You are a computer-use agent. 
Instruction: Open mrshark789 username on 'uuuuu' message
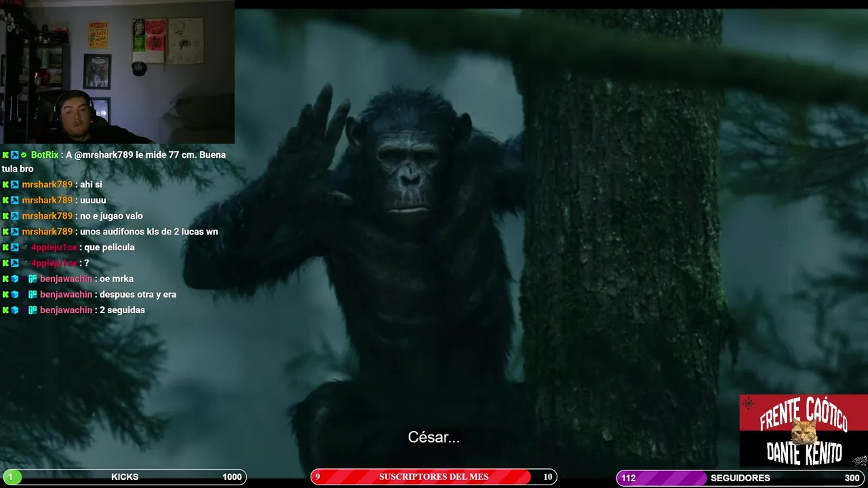[x=47, y=200]
